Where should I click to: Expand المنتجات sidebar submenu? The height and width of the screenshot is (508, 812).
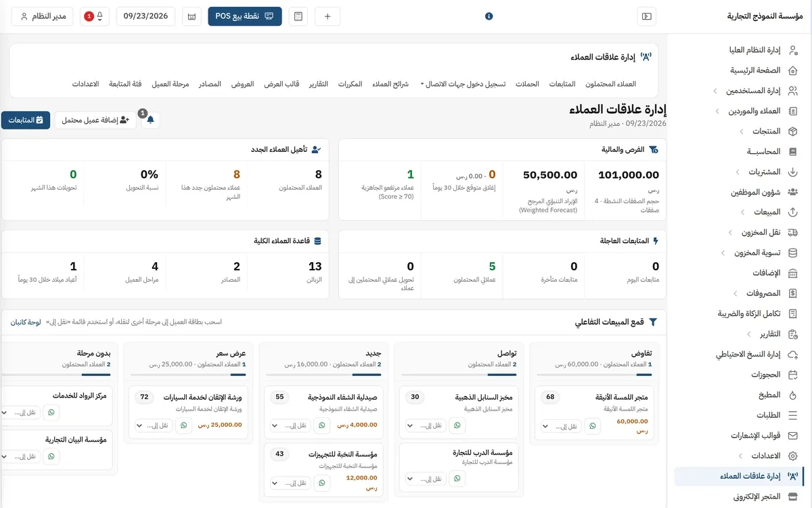(741, 131)
